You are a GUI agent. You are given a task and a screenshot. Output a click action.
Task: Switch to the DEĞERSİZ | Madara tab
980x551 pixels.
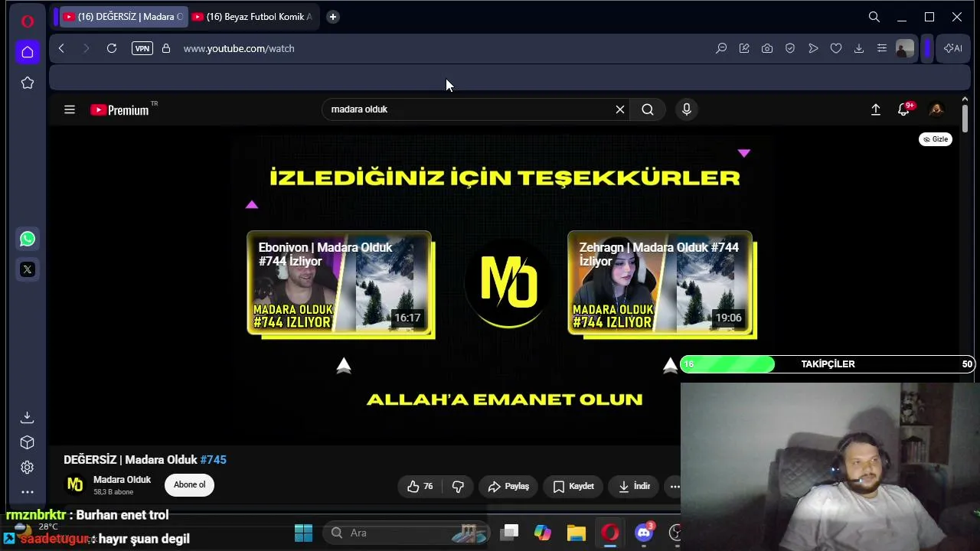click(x=122, y=17)
